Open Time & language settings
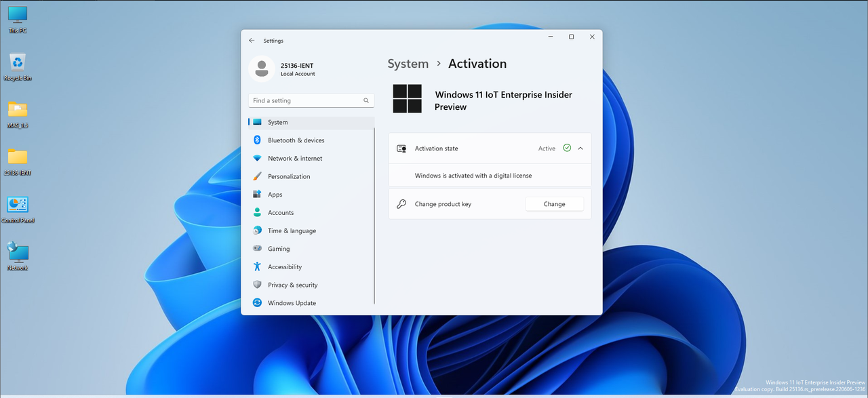The width and height of the screenshot is (868, 398). point(311,231)
